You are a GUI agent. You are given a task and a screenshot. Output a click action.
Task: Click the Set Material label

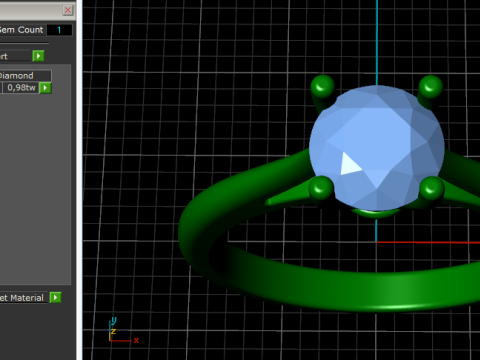[22, 298]
